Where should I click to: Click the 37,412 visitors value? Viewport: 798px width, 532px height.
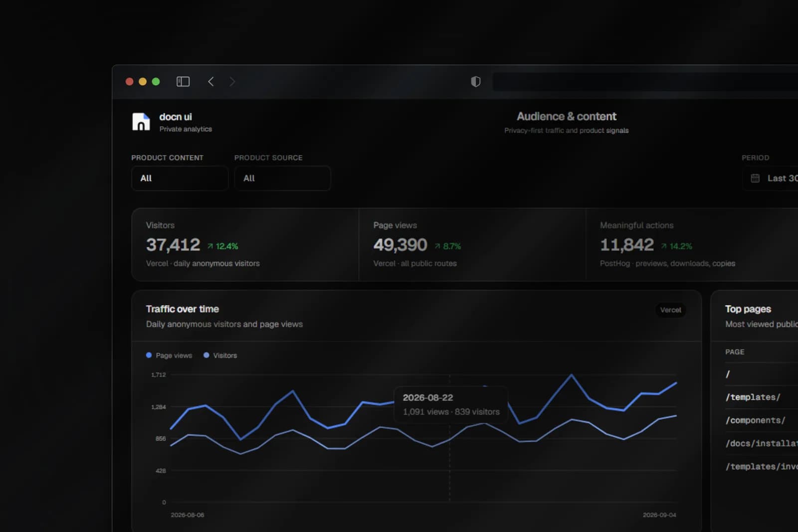[x=173, y=245]
